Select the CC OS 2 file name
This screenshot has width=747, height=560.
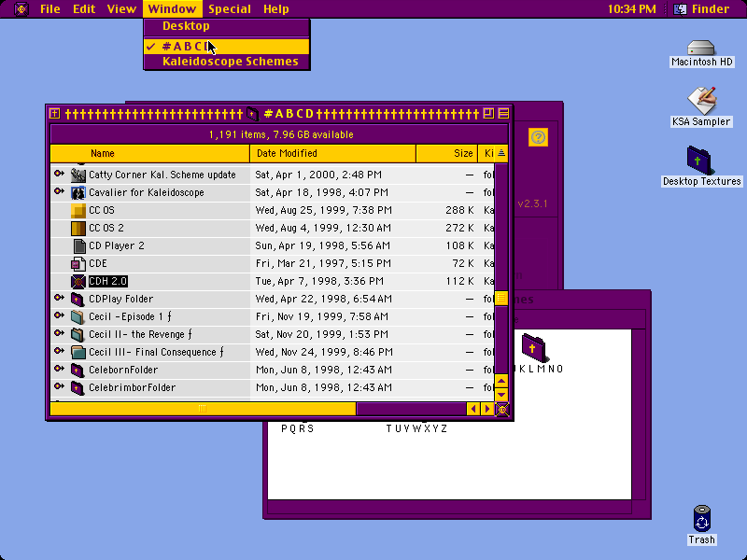pos(106,228)
